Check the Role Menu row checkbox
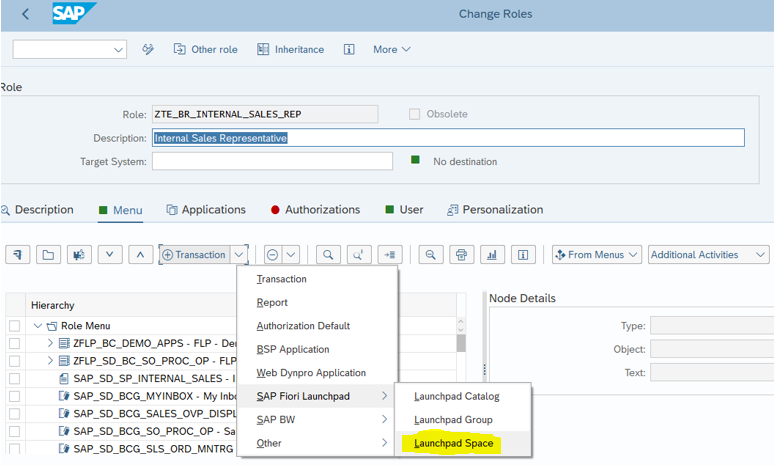Viewport: 774px width, 466px height. point(14,326)
